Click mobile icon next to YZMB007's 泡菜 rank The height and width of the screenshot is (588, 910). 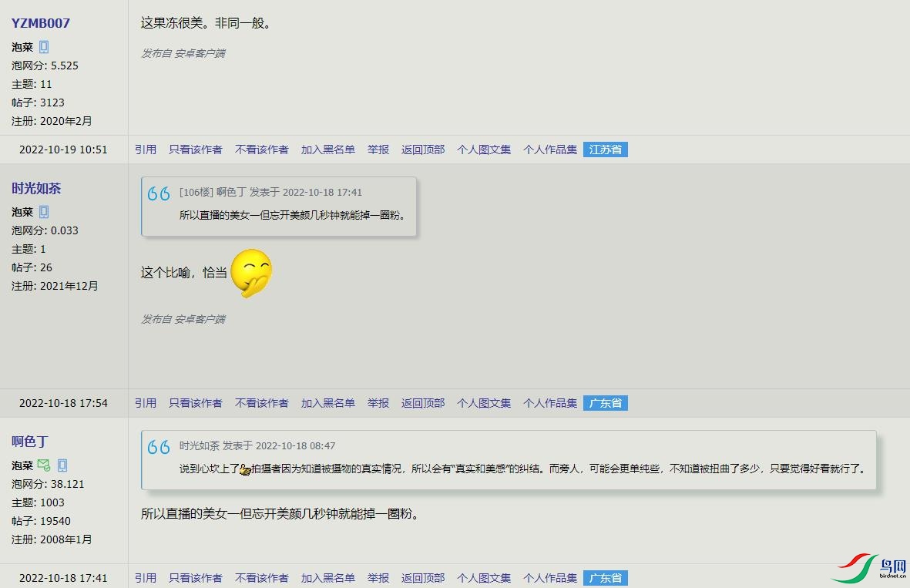[x=44, y=47]
